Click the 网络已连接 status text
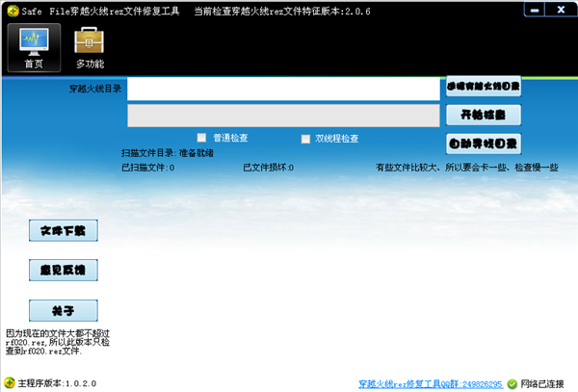Screen dimensions: 578x392 coord(541,384)
